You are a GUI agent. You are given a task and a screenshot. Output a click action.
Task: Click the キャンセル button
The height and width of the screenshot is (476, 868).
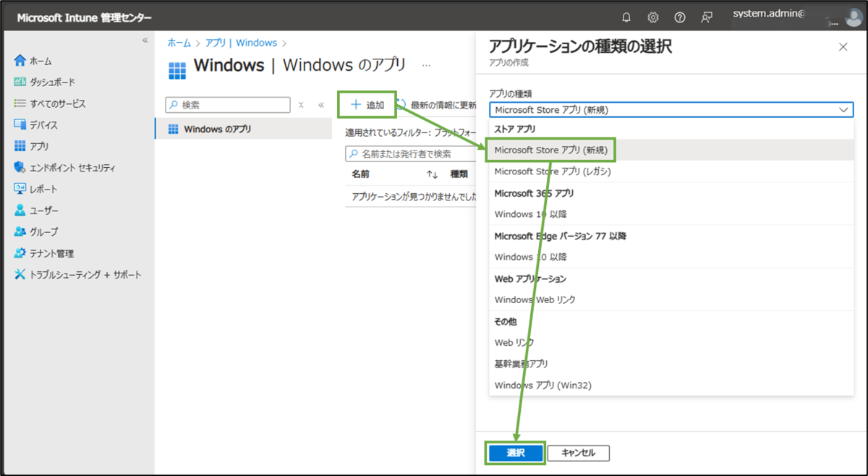[x=579, y=453]
